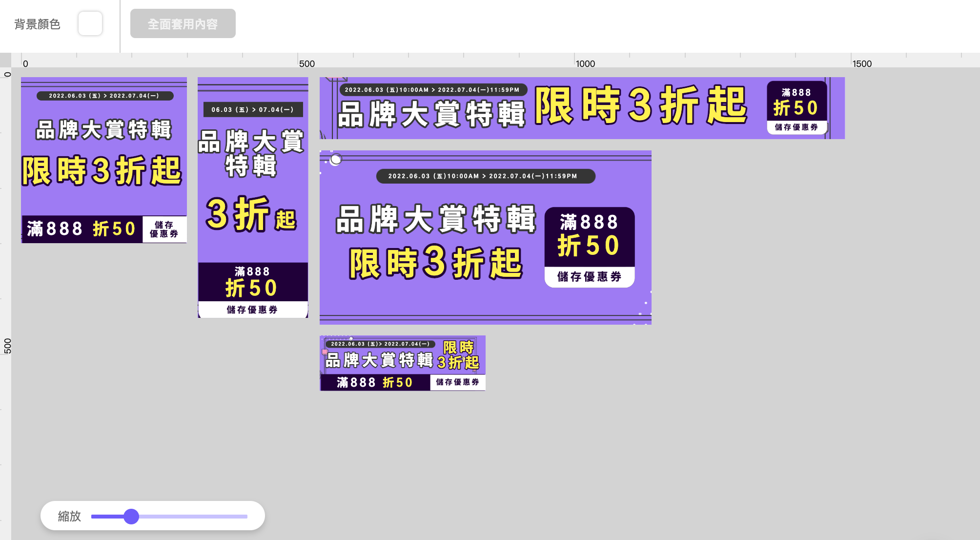
Task: Click the 1000 mark on horizontal ruler
Action: coord(585,63)
